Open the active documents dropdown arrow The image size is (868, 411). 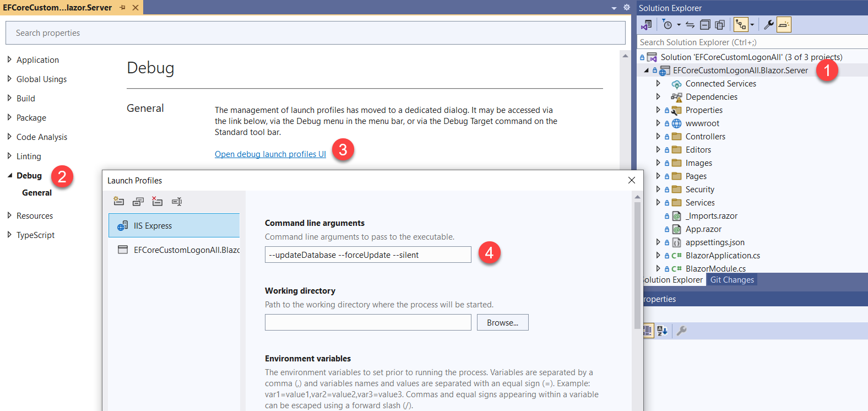(x=614, y=8)
